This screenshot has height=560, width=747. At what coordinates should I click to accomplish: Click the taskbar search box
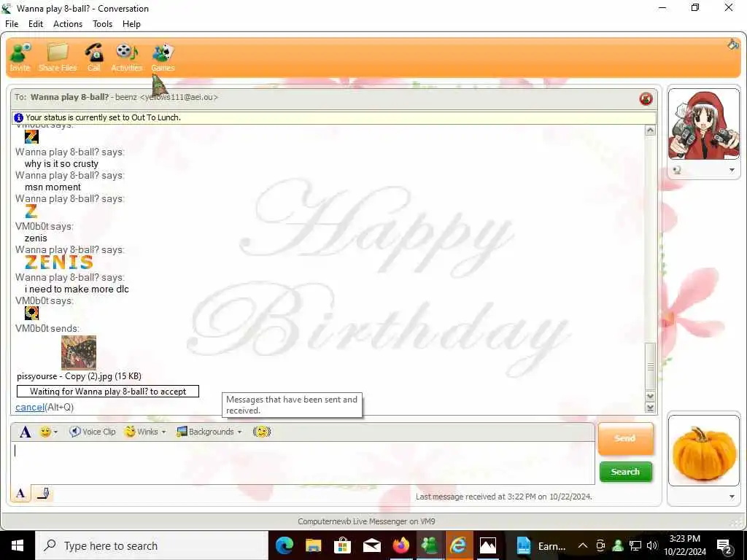tap(152, 545)
